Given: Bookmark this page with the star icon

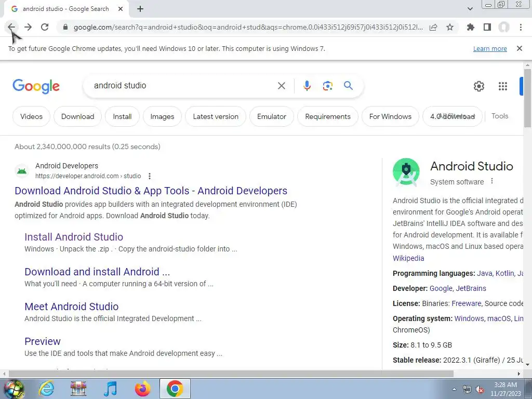Looking at the screenshot, I should 450,27.
